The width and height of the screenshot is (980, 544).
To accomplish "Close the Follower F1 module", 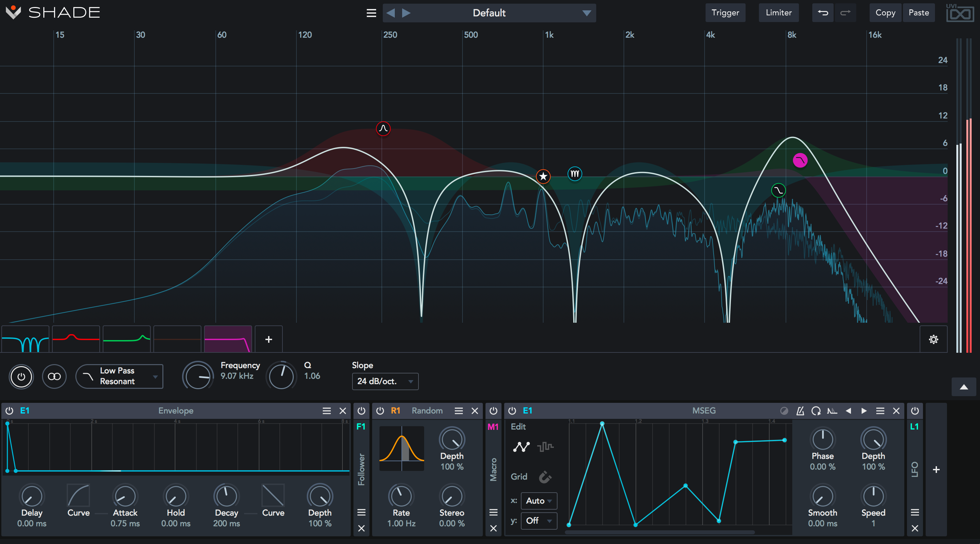I will (x=361, y=528).
